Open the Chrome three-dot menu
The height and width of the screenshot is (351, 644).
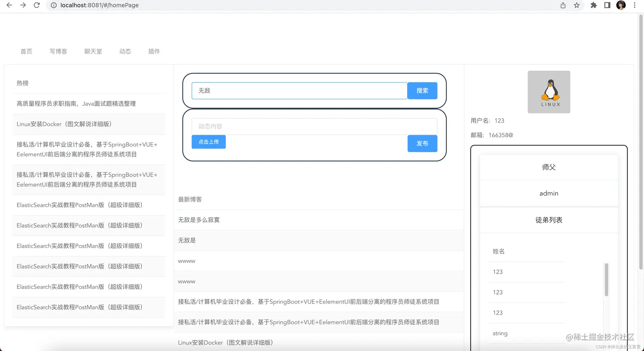635,5
